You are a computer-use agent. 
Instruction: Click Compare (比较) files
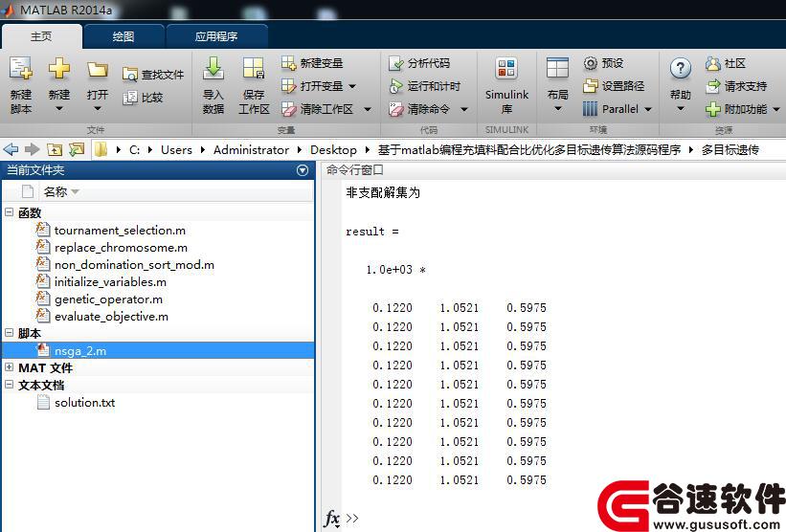click(x=143, y=98)
